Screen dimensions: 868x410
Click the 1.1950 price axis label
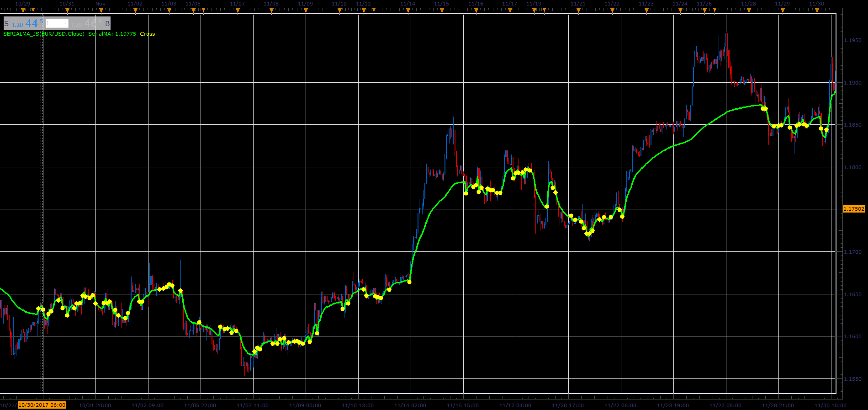(x=852, y=41)
